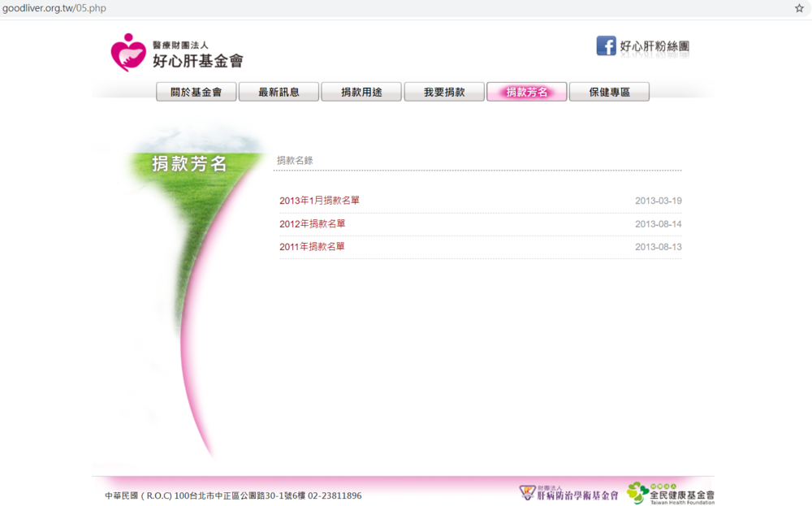
Task: Click the Good Liver Foundation heart logo
Action: tap(128, 52)
